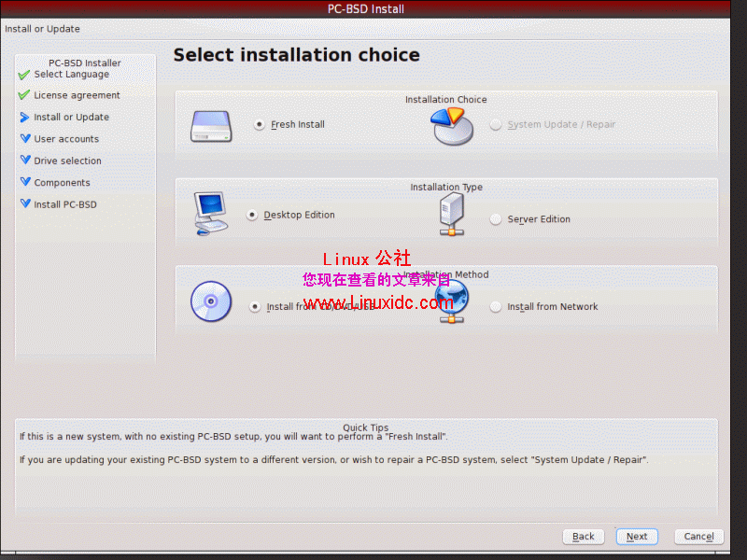Click the desktop computer icon for Desktop Edition

209,213
